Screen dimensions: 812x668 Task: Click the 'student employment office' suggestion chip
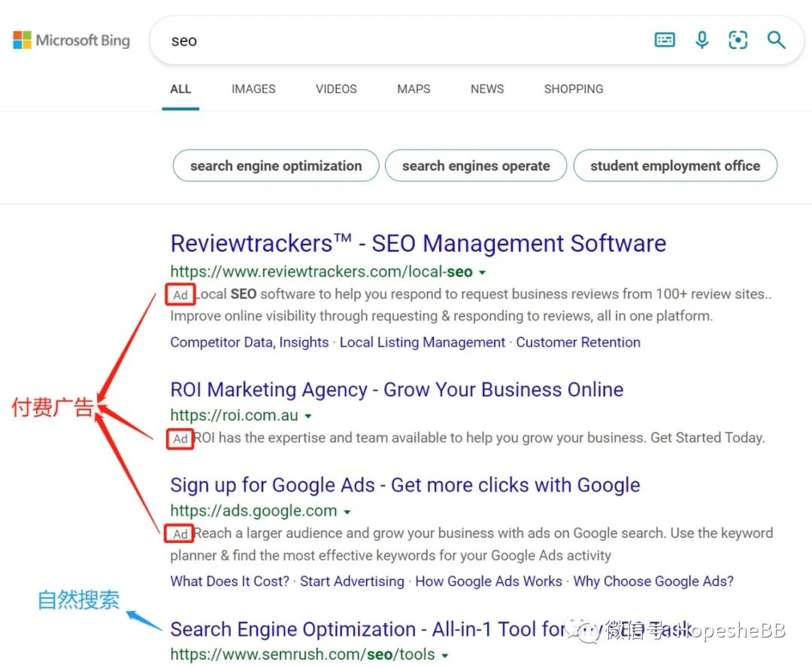675,165
